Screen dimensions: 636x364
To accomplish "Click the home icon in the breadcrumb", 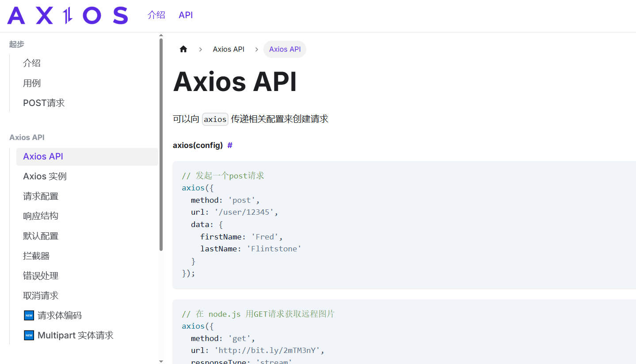I will [x=183, y=49].
